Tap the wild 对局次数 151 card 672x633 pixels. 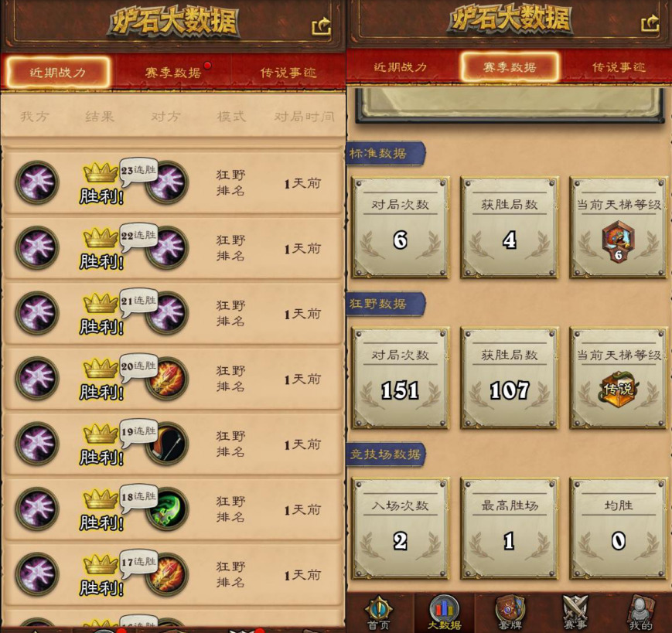pos(401,378)
